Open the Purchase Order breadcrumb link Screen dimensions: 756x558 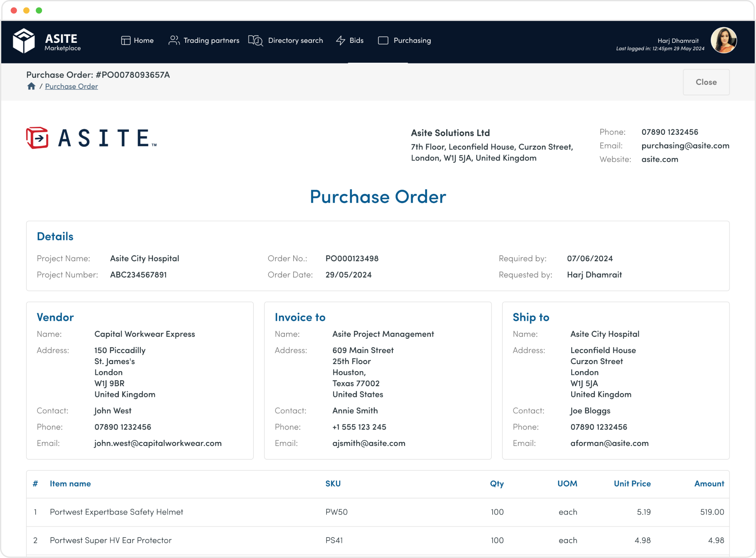pyautogui.click(x=71, y=86)
